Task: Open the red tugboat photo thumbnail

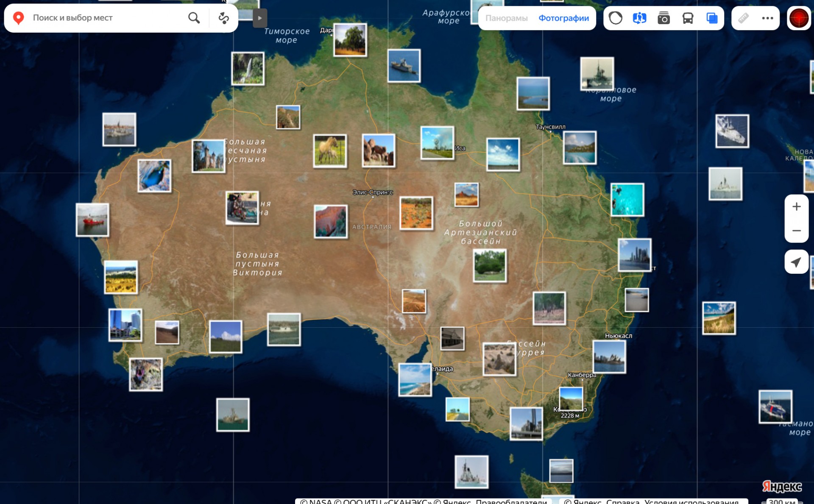Action: click(92, 220)
